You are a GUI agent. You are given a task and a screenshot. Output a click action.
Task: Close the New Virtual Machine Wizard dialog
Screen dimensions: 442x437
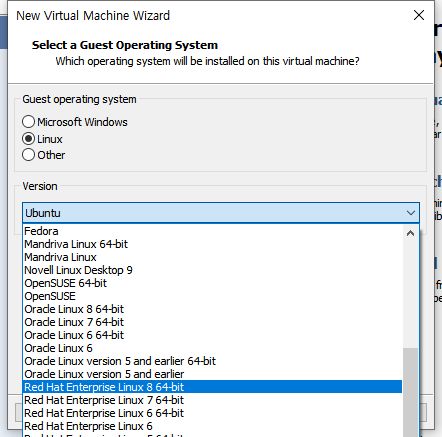coord(419,15)
